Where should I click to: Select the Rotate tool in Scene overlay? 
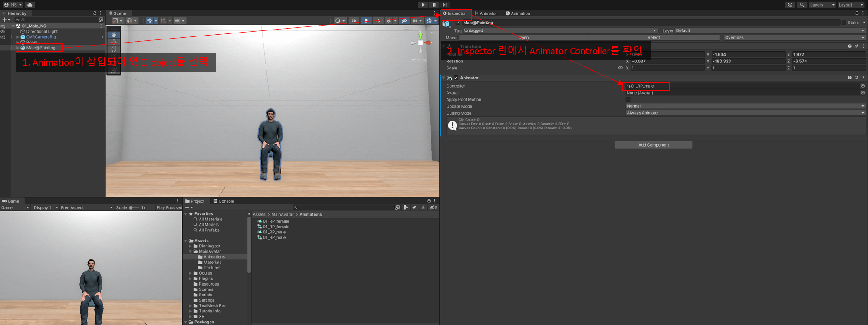[114, 49]
